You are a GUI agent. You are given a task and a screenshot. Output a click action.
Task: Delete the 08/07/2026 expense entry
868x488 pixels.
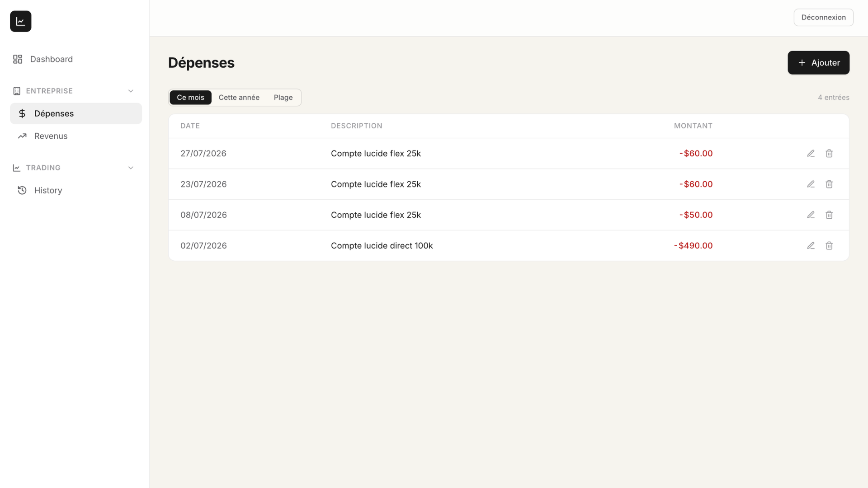tap(829, 215)
